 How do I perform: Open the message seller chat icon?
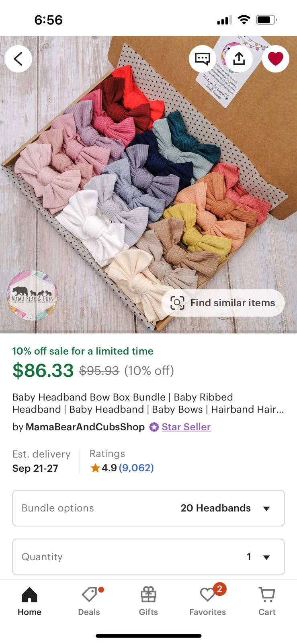(x=203, y=59)
